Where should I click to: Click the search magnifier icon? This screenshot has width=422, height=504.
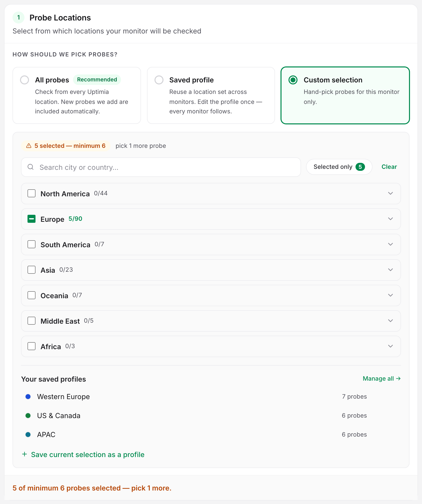(x=30, y=167)
